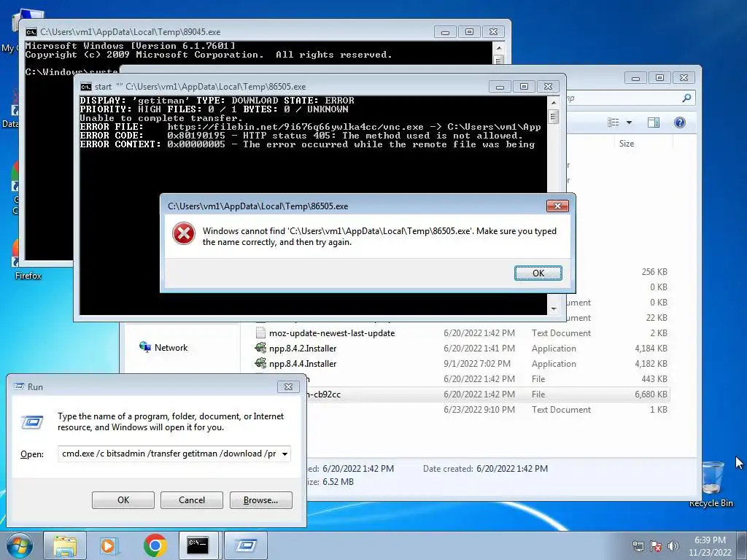
Task: Select the 9/1/2022 7:02 PM date cell
Action: pos(477,364)
